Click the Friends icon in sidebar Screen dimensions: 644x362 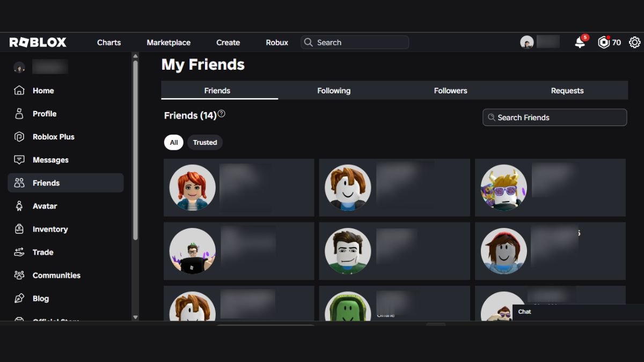click(19, 183)
